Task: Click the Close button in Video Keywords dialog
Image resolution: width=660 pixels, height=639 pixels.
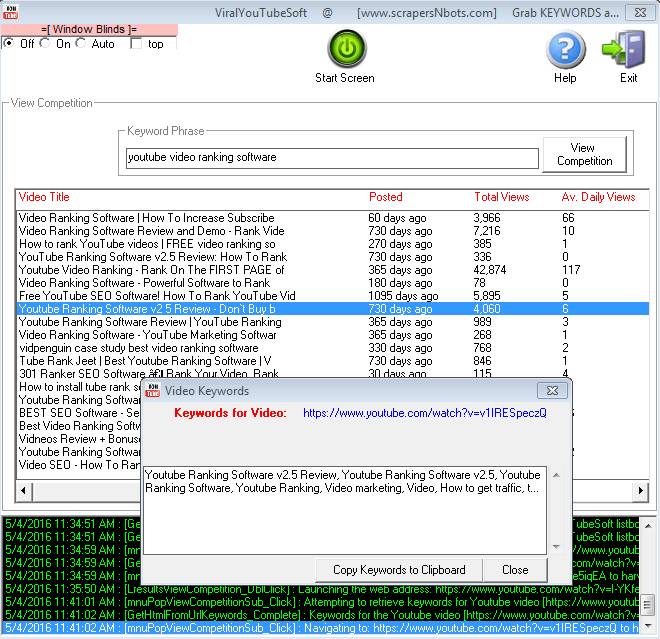Action: [515, 570]
